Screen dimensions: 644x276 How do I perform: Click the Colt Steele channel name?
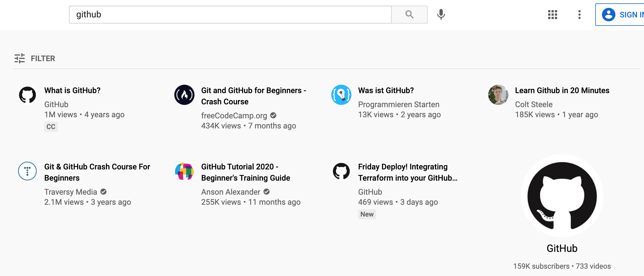point(534,104)
